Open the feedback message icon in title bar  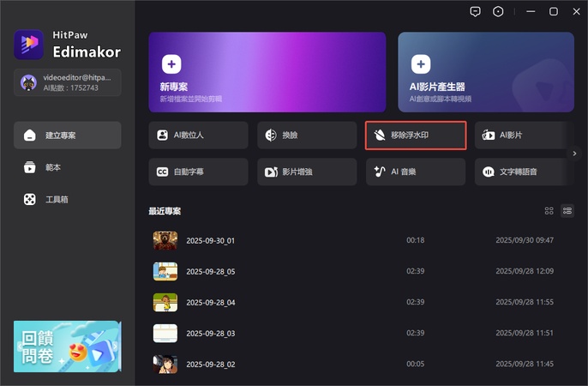[x=476, y=11]
